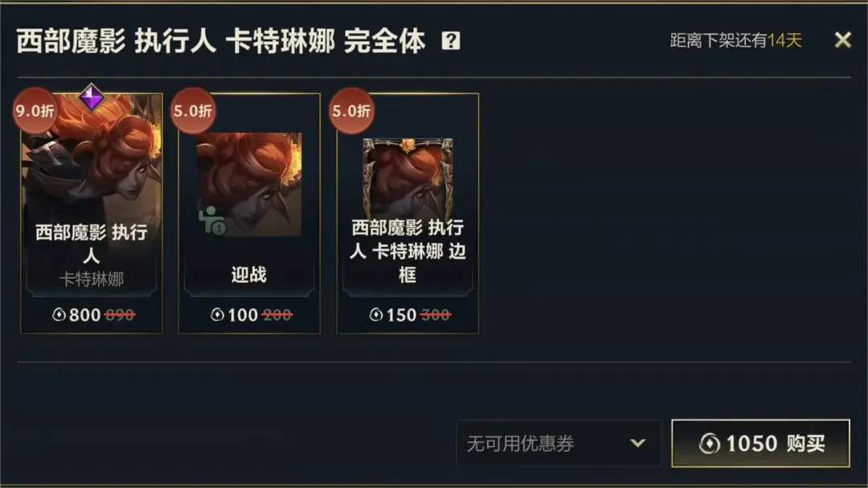Close the bundle dialog with the X
This screenshot has width=868, height=488.
(x=842, y=40)
